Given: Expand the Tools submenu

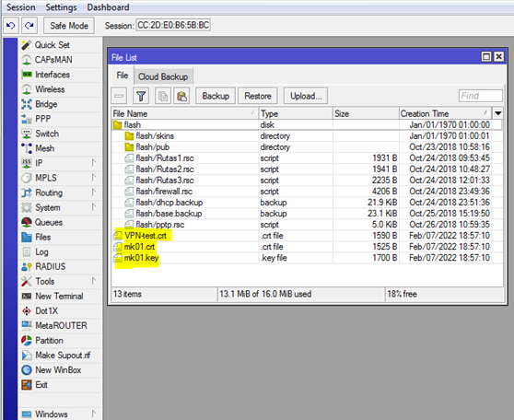Looking at the screenshot, I should click(x=60, y=281).
